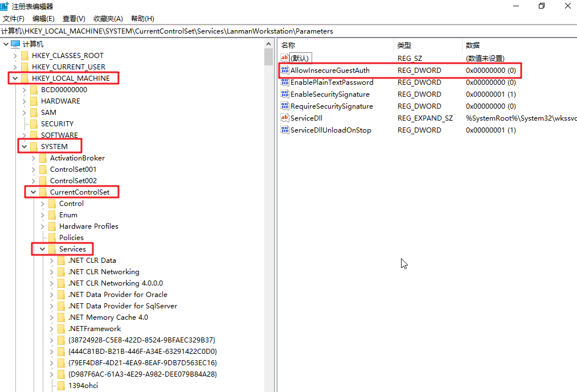Click the CurrentControlSet folder icon
The height and width of the screenshot is (392, 577).
tap(43, 192)
